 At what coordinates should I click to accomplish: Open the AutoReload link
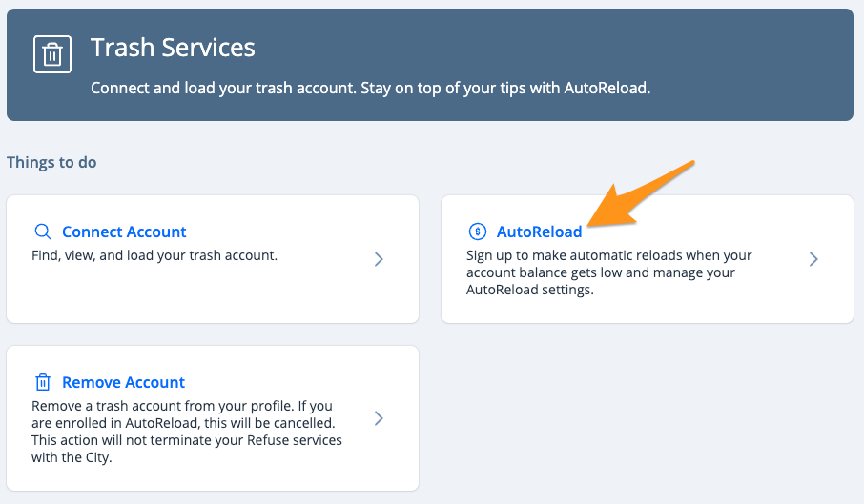pyautogui.click(x=539, y=232)
